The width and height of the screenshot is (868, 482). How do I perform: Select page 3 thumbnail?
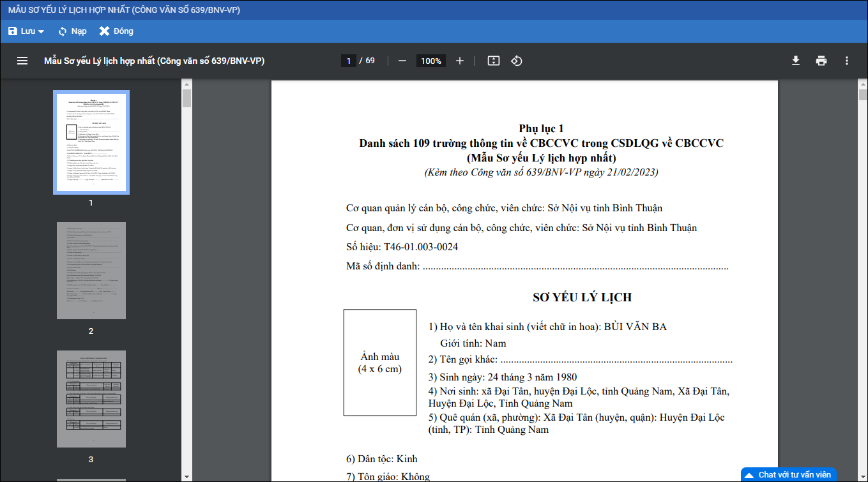[91, 399]
